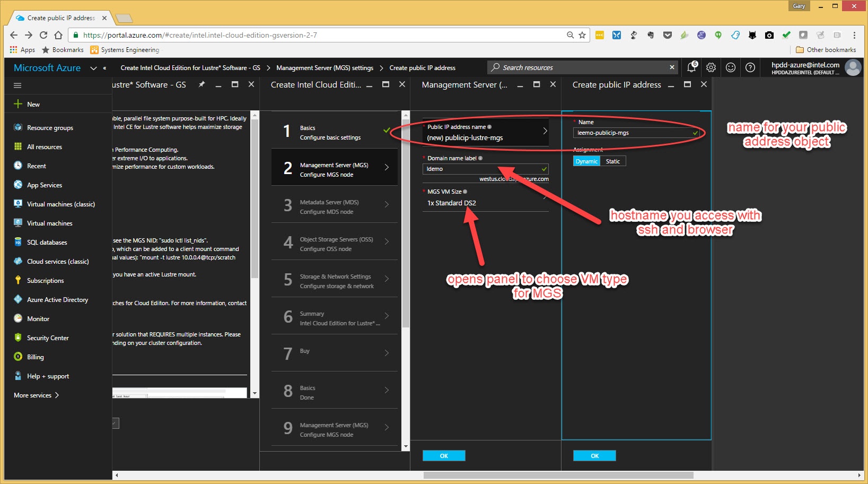Open the Bookmarks bar item
Screen dimensions: 868x484
[63, 50]
